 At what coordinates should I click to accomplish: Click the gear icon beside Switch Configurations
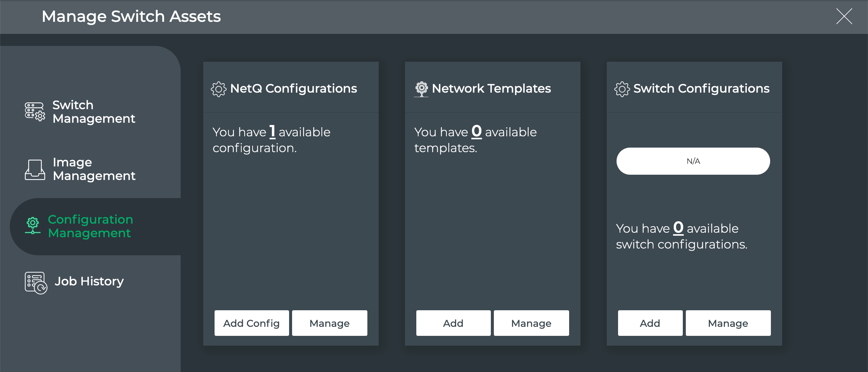pos(622,89)
